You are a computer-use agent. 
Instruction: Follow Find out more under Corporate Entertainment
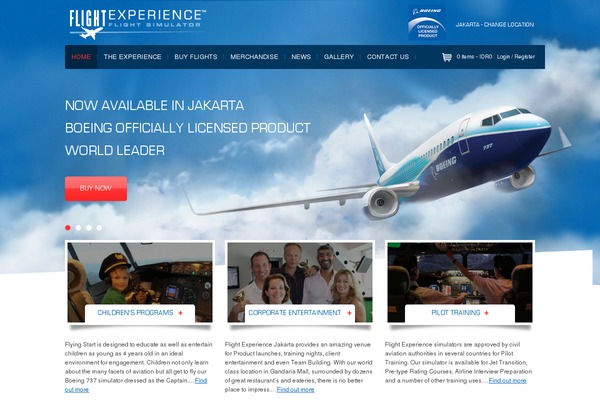[295, 390]
